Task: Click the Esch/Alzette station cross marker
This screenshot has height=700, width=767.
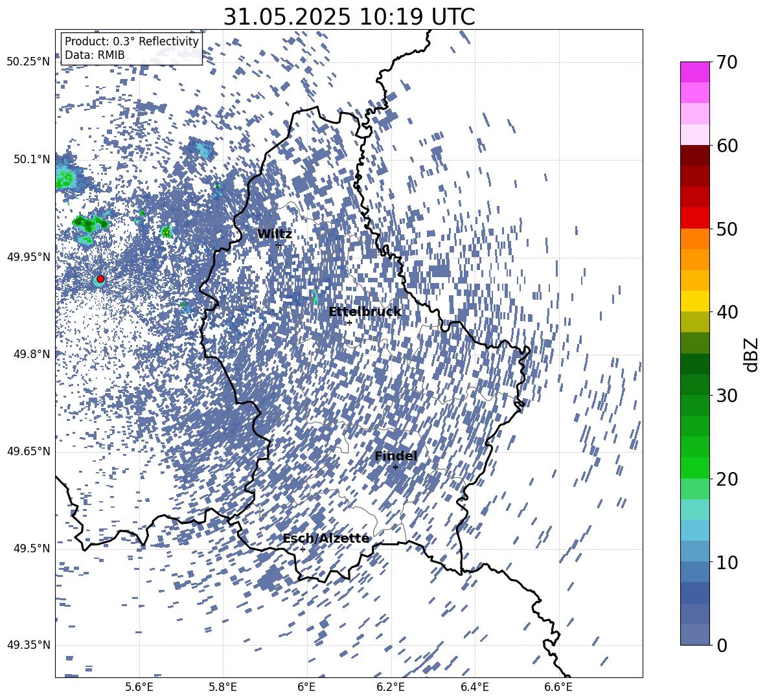Action: click(303, 549)
